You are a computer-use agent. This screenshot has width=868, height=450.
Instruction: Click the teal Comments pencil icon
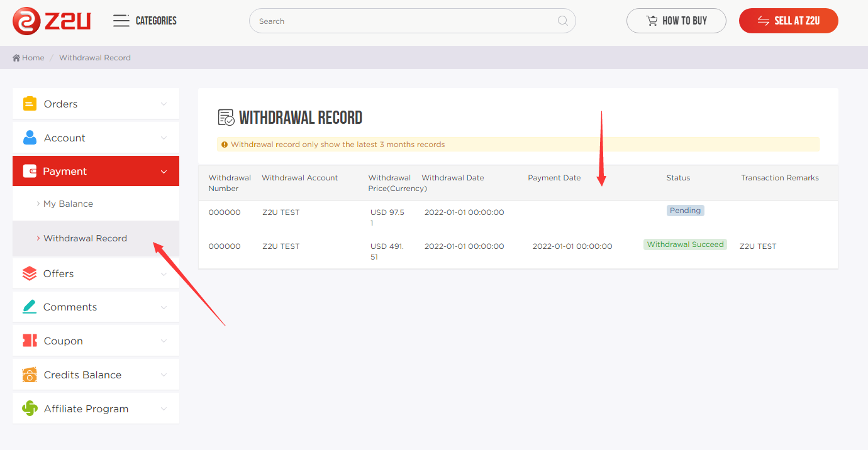tap(30, 307)
